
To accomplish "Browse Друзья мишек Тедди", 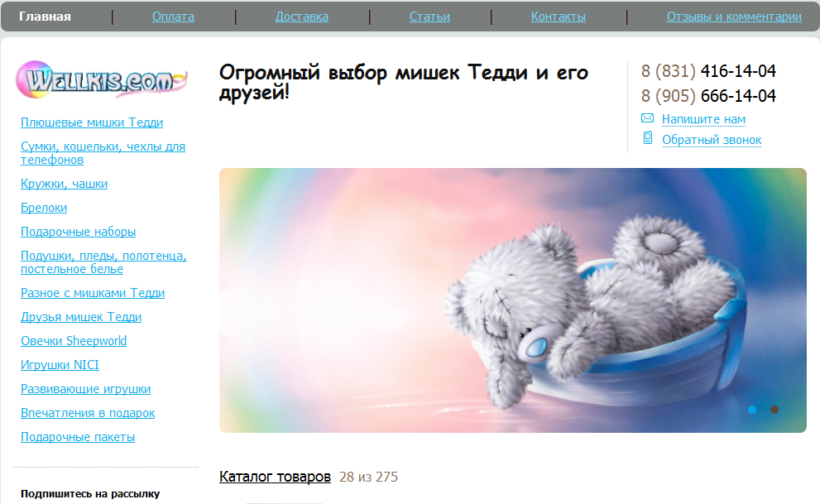I will pos(81,317).
